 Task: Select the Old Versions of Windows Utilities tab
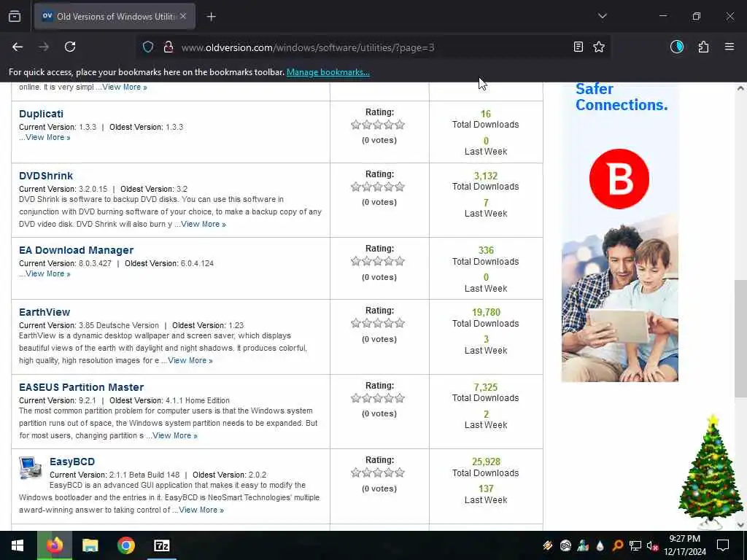click(115, 16)
